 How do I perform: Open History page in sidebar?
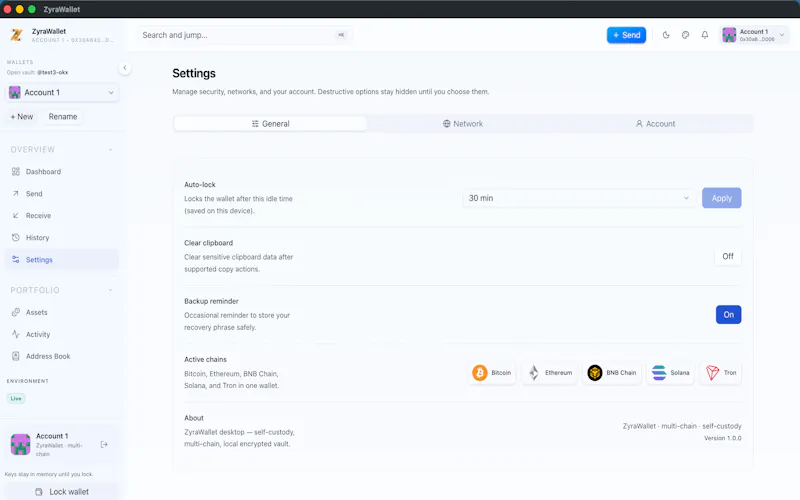tap(62, 237)
